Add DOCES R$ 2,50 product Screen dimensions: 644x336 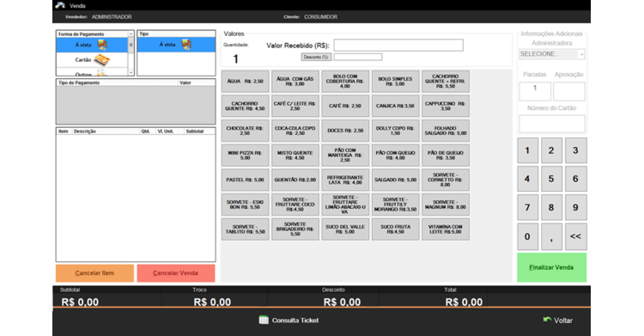[345, 131]
